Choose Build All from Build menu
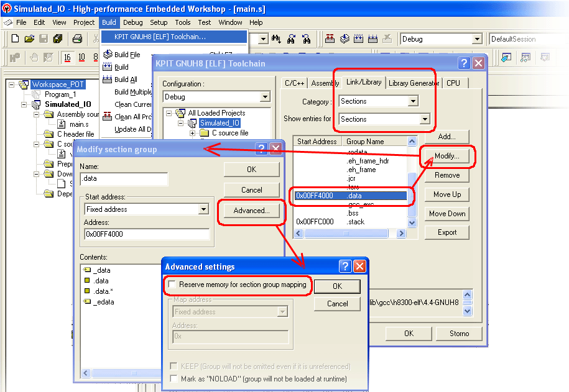The image size is (569, 392). (x=126, y=80)
